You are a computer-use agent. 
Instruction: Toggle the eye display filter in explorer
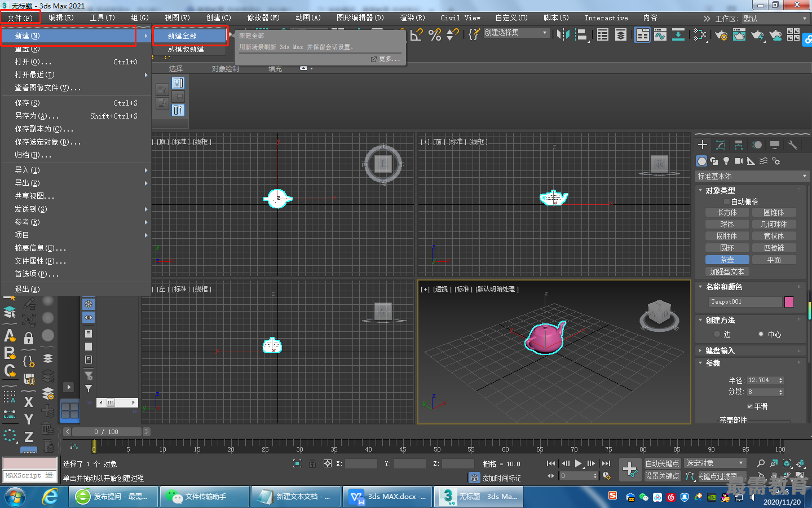(89, 318)
